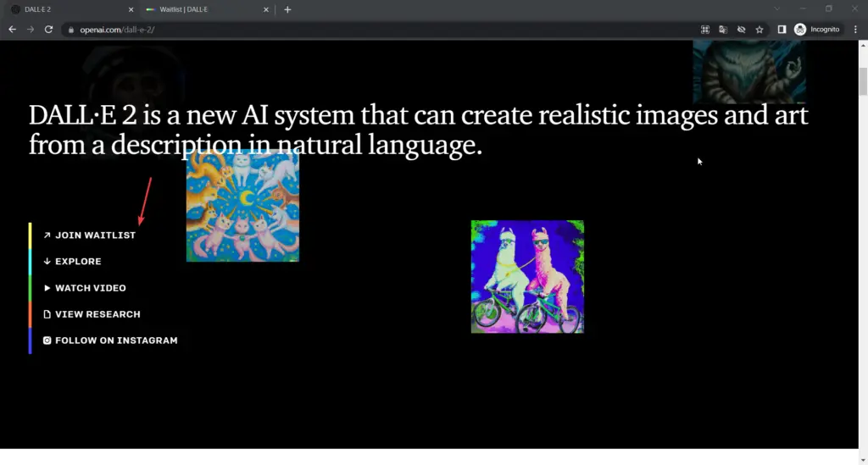Bookmark this page with star icon
Screen dimensions: 868x465
coord(759,30)
